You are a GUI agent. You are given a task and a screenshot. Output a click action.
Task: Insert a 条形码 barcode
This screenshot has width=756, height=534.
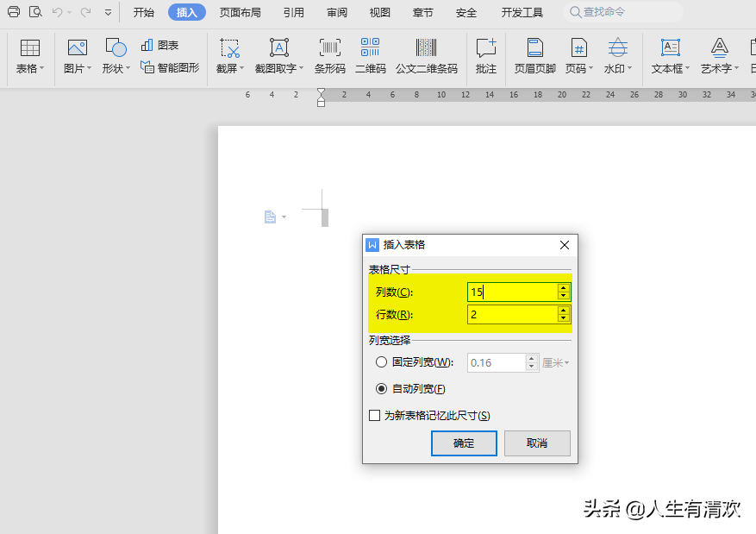(330, 56)
